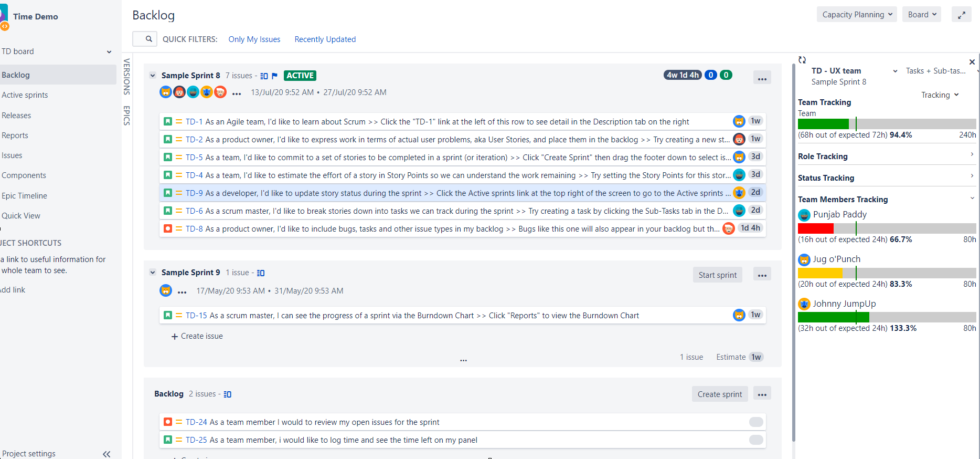Viewport: 980px width, 459px height.
Task: Click the story type icon on TD-1
Action: click(168, 121)
